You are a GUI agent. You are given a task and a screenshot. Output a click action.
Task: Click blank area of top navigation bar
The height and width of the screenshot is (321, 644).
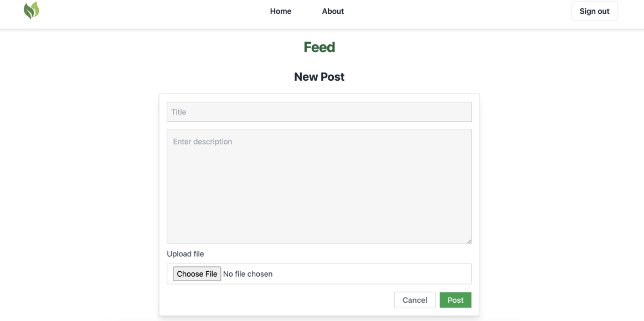[452, 11]
